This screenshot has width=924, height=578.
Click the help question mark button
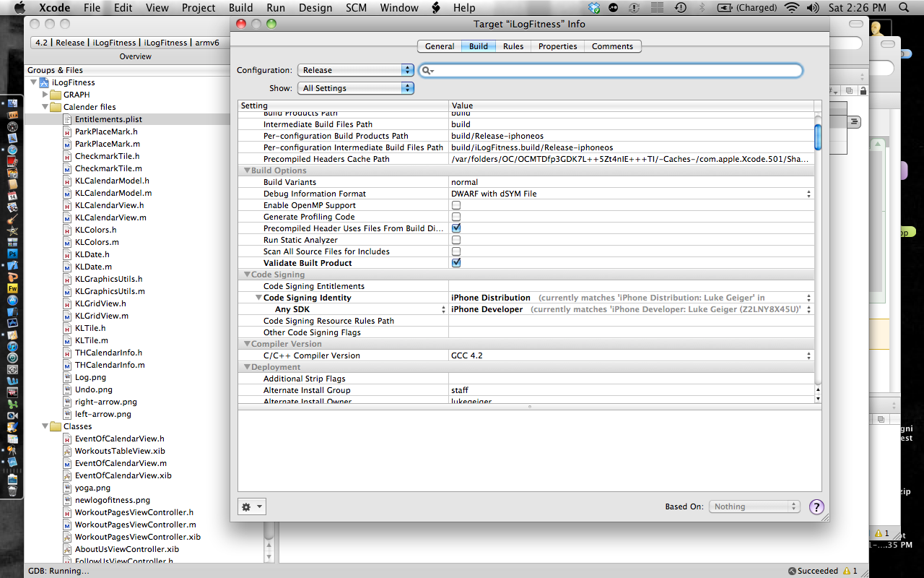[x=816, y=506]
